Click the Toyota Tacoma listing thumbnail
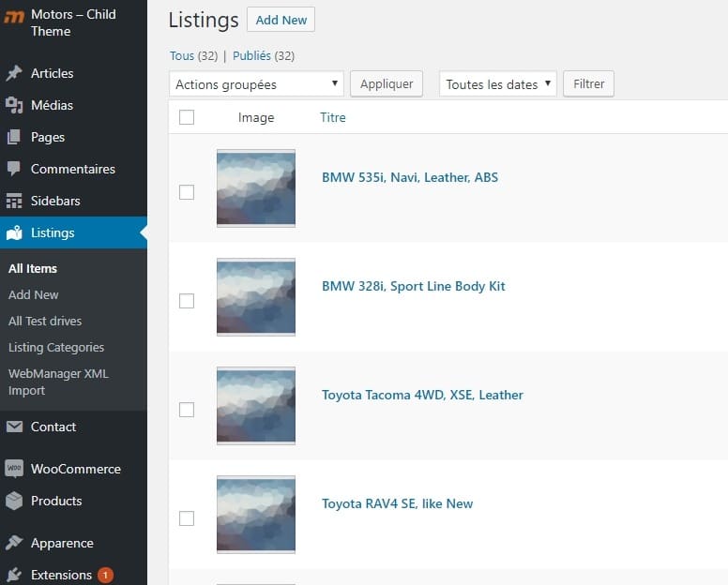Viewport: 728px width, 585px height. click(256, 406)
